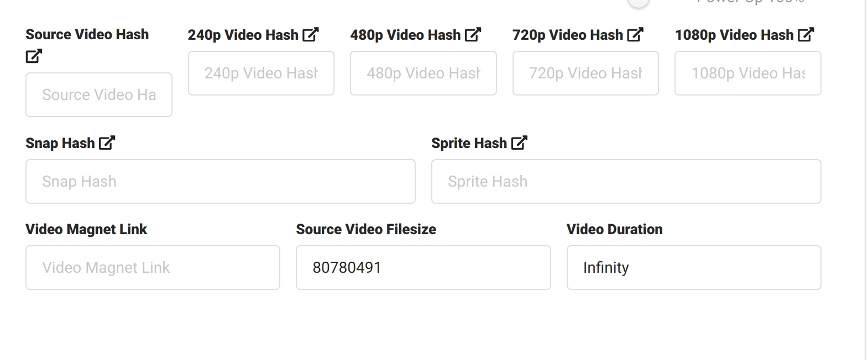Open the 720p Video Hash external link

[x=635, y=34]
